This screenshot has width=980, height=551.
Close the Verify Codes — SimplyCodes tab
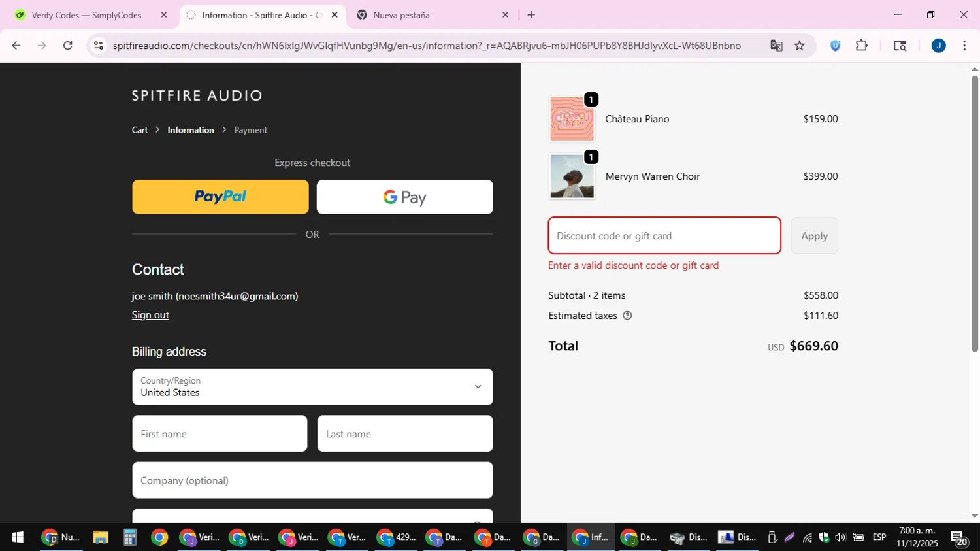[x=164, y=15]
